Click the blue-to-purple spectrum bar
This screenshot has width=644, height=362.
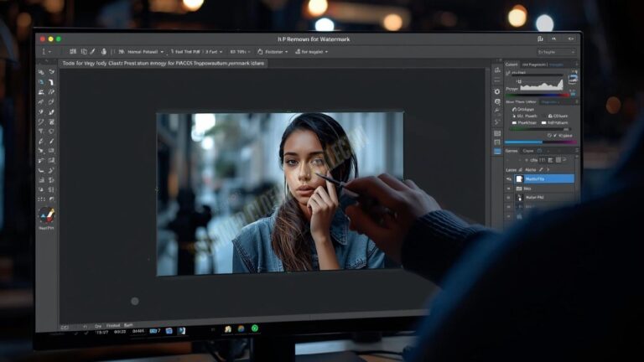pos(541,142)
